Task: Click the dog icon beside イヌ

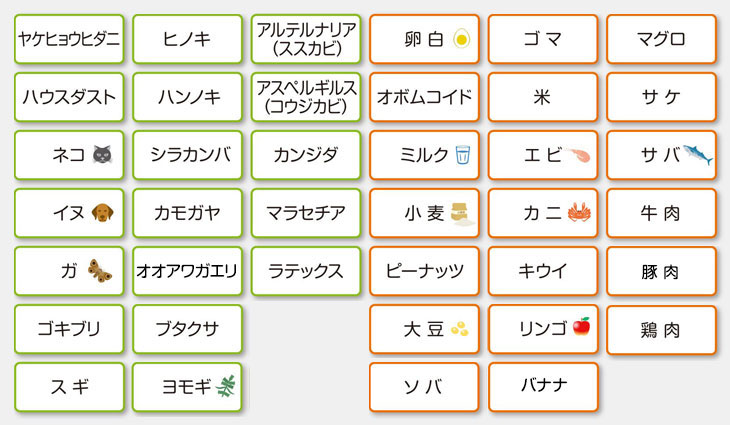Action: coord(102,213)
